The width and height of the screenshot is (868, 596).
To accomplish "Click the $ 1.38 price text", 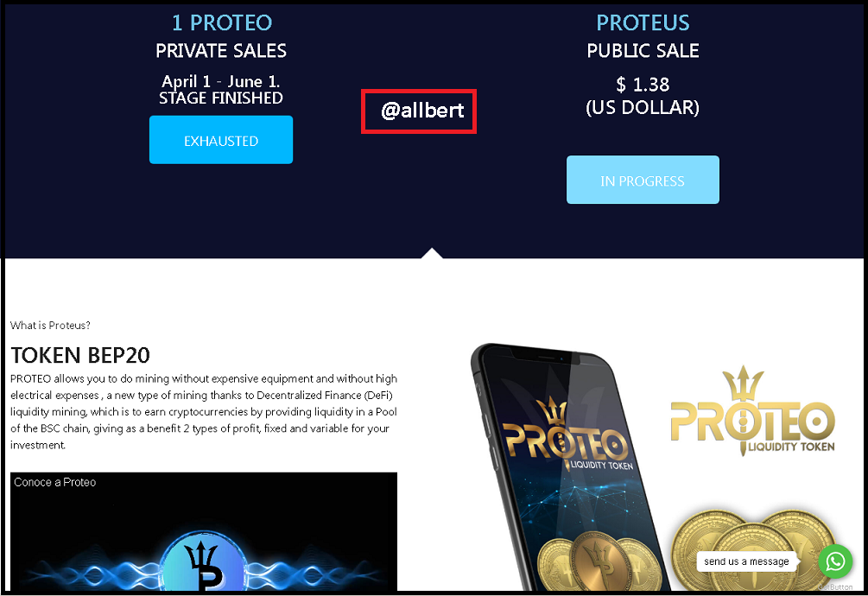I will tap(643, 85).
